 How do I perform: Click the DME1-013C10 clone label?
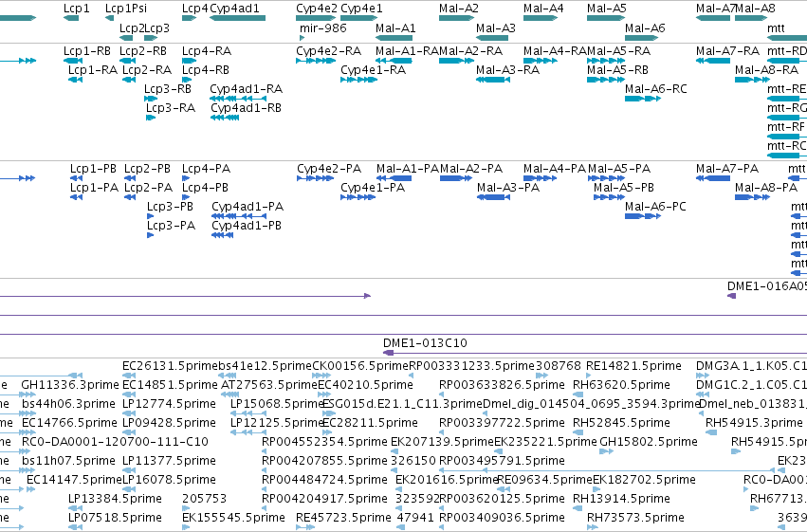point(425,343)
